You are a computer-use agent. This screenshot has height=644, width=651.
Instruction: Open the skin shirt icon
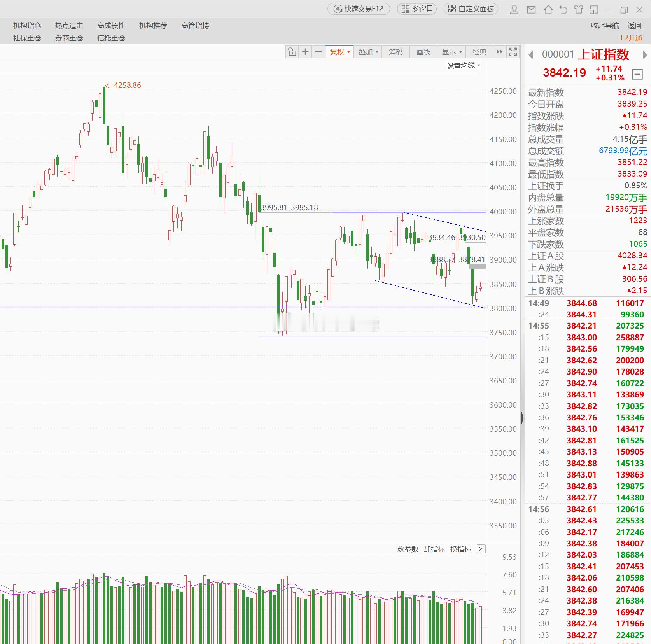click(x=579, y=10)
